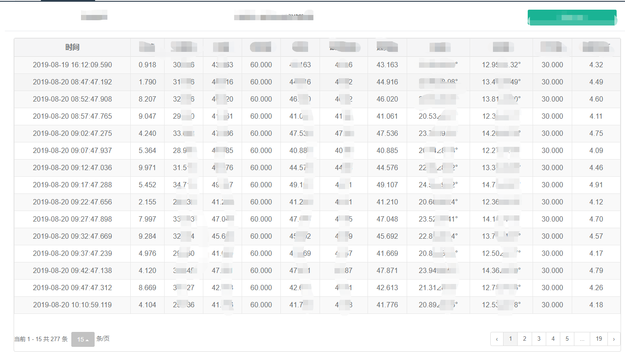
Task: Select the timestamp 2019-08-19 16:12:09.590
Action: click(72, 65)
